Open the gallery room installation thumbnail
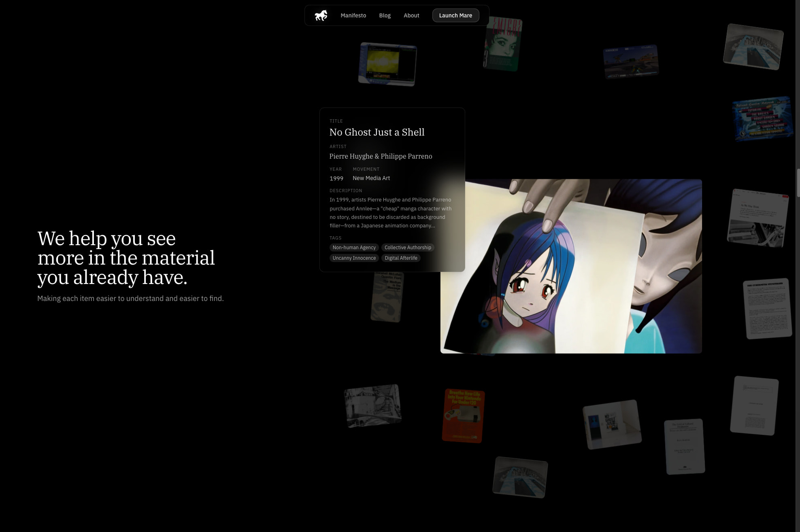This screenshot has width=800, height=532. (x=612, y=424)
